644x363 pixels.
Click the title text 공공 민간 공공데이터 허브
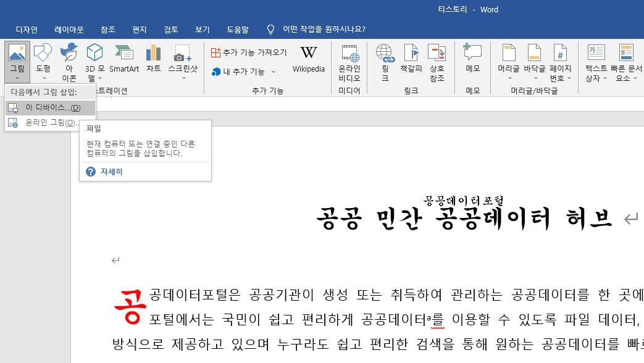coord(464,219)
